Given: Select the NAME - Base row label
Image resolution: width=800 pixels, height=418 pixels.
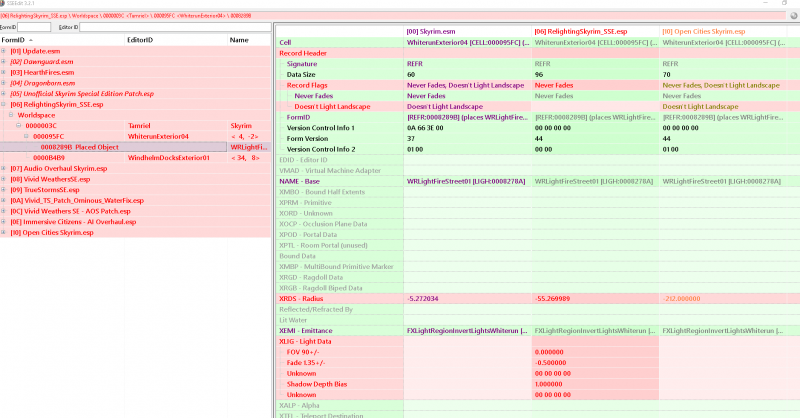Looking at the screenshot, I should [299, 181].
